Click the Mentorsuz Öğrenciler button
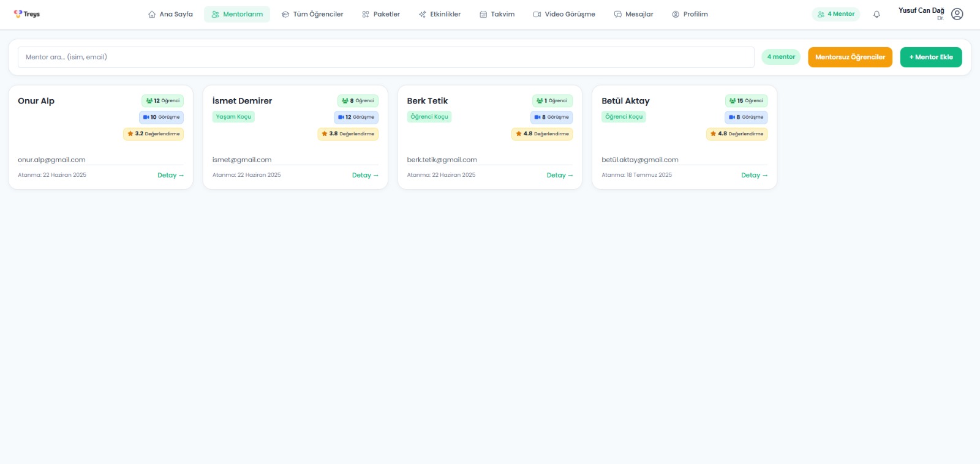Screen dimensions: 980x464 (850, 57)
